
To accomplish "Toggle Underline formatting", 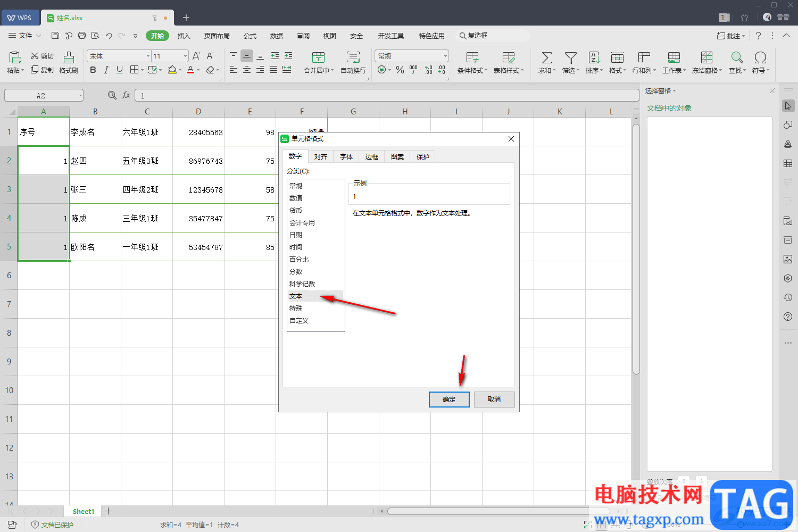I will tap(120, 70).
